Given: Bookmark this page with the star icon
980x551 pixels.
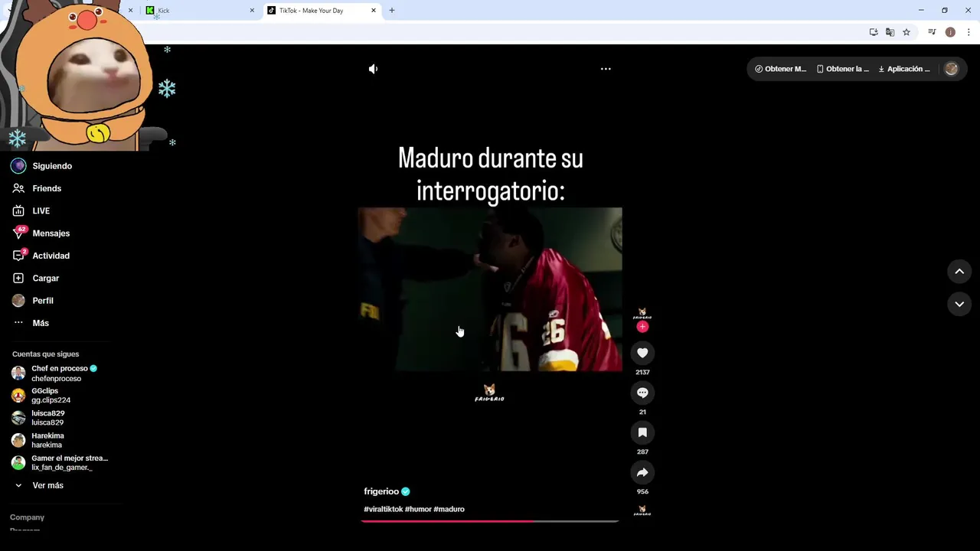Looking at the screenshot, I should click(x=906, y=32).
